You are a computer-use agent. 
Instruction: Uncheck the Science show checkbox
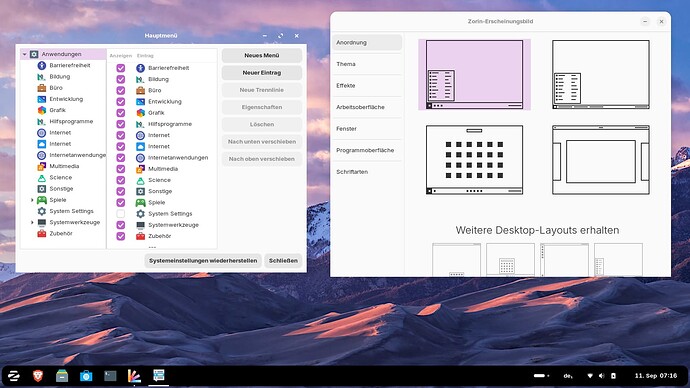[x=121, y=180]
